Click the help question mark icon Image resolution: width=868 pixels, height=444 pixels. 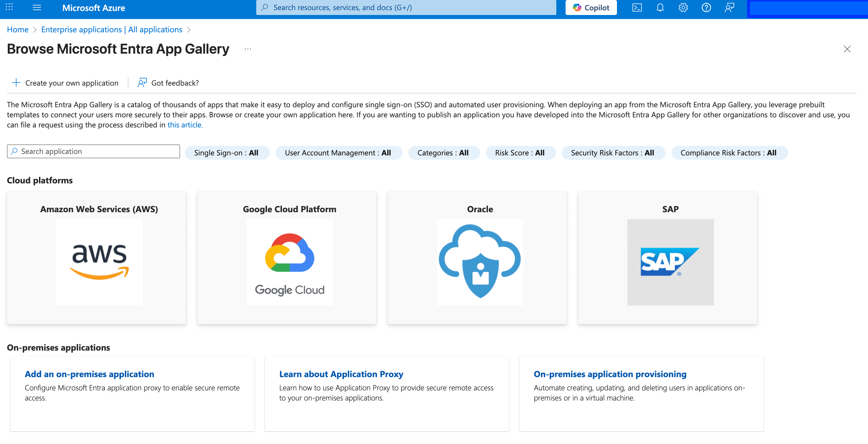706,8
